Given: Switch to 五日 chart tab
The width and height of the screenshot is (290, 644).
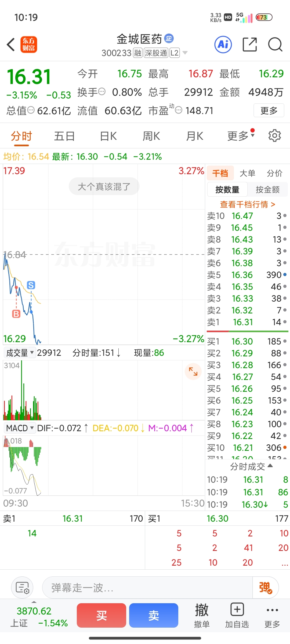Looking at the screenshot, I should tap(64, 136).
